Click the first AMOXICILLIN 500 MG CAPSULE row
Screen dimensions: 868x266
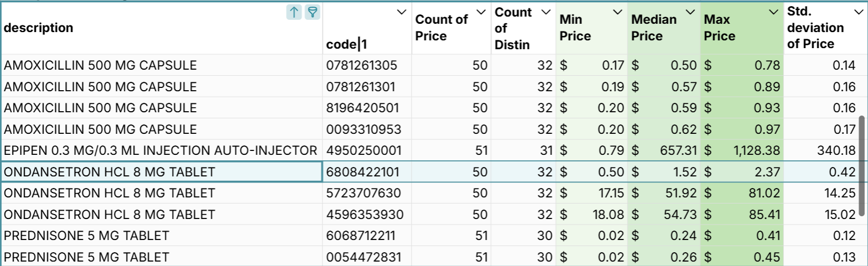[100, 65]
